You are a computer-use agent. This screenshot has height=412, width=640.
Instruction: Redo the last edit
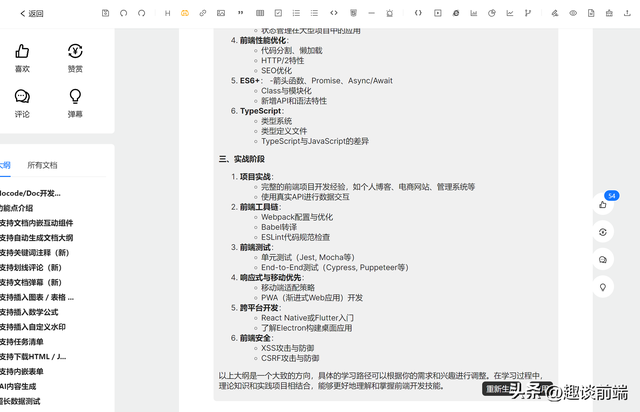[141, 13]
